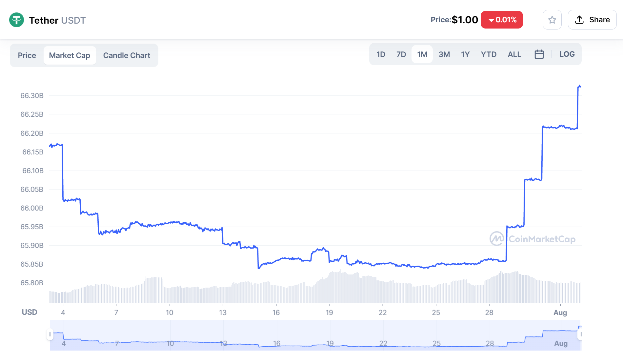Show year-to-date with YTD
Image resolution: width=623 pixels, height=364 pixels.
[489, 54]
